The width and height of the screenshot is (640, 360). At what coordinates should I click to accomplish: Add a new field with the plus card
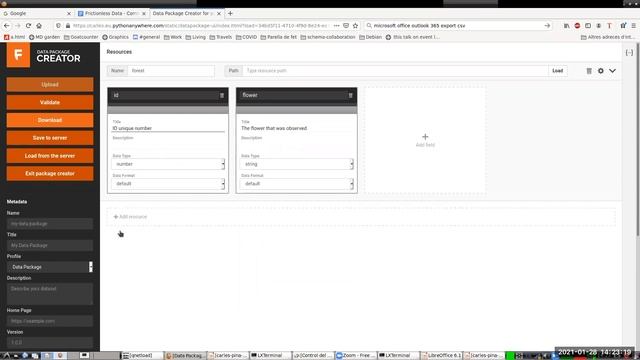tap(425, 140)
